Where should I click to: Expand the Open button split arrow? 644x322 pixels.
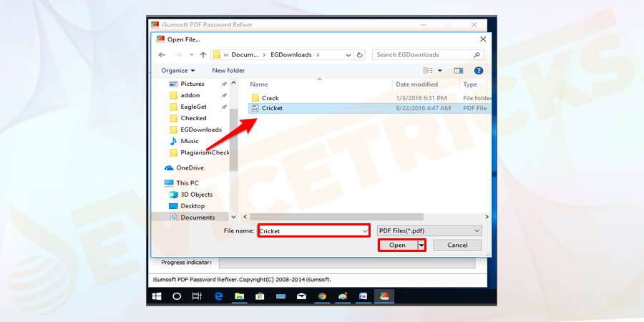tap(421, 245)
